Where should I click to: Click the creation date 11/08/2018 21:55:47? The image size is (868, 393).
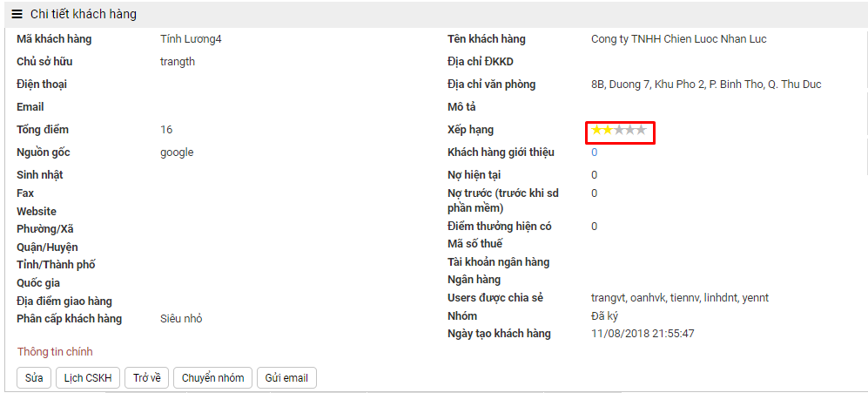click(643, 334)
